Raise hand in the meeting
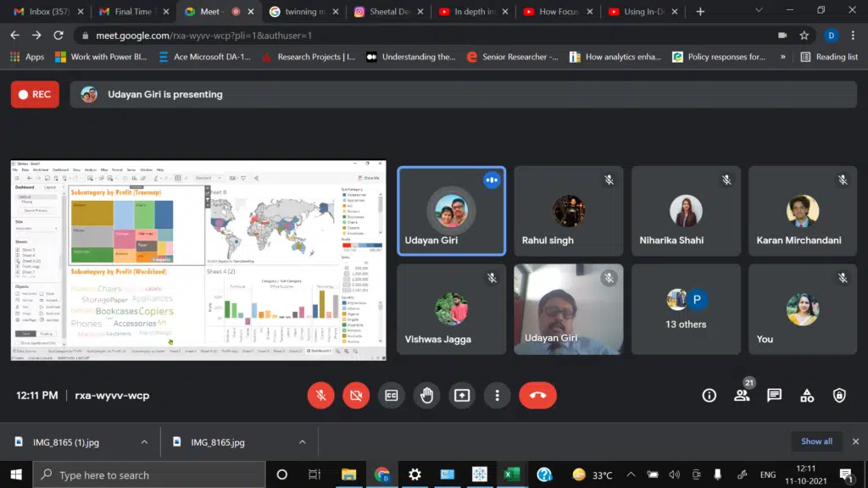868x488 pixels. [426, 395]
